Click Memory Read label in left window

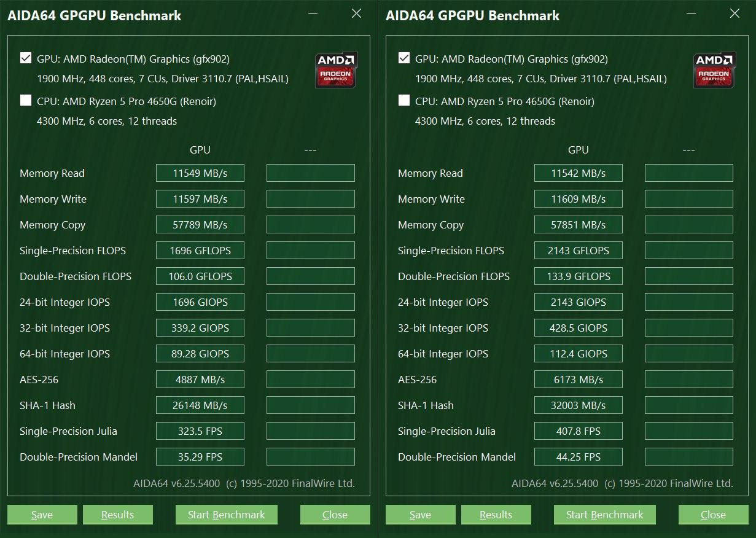coord(52,173)
